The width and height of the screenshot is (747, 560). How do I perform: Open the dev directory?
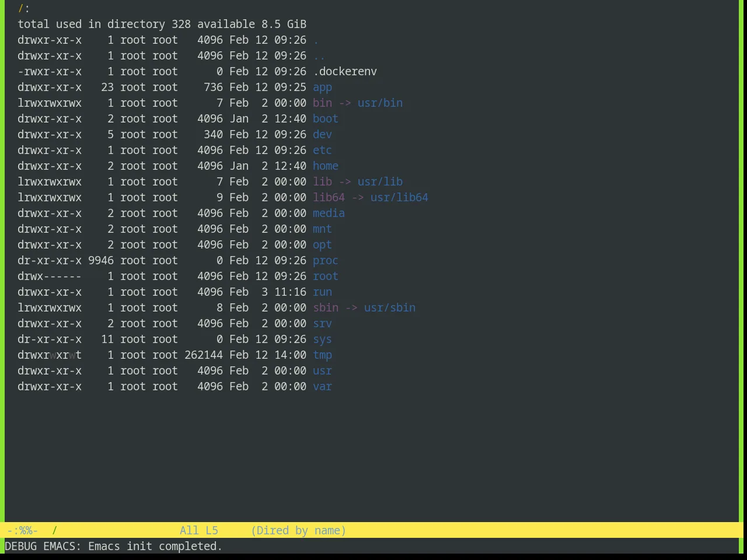point(322,135)
